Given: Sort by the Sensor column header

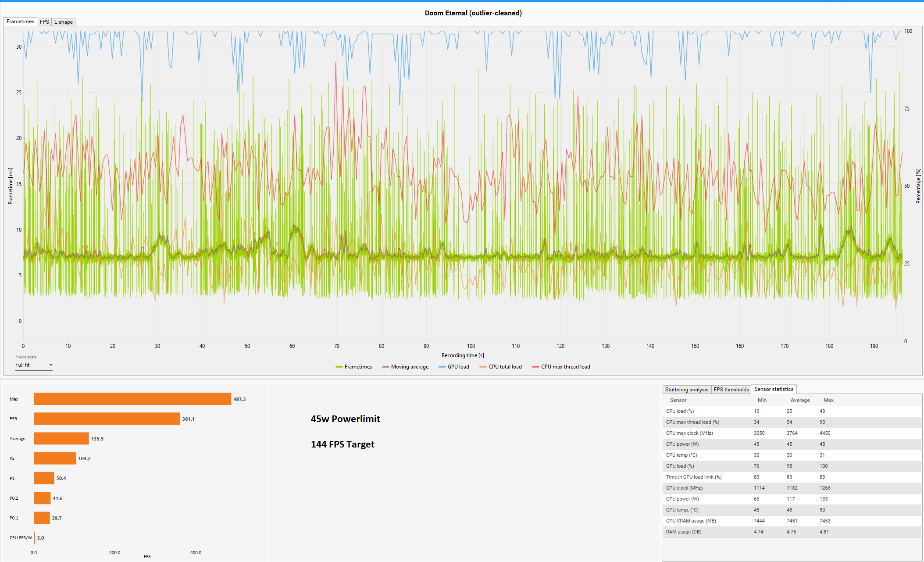Looking at the screenshot, I should pos(678,400).
